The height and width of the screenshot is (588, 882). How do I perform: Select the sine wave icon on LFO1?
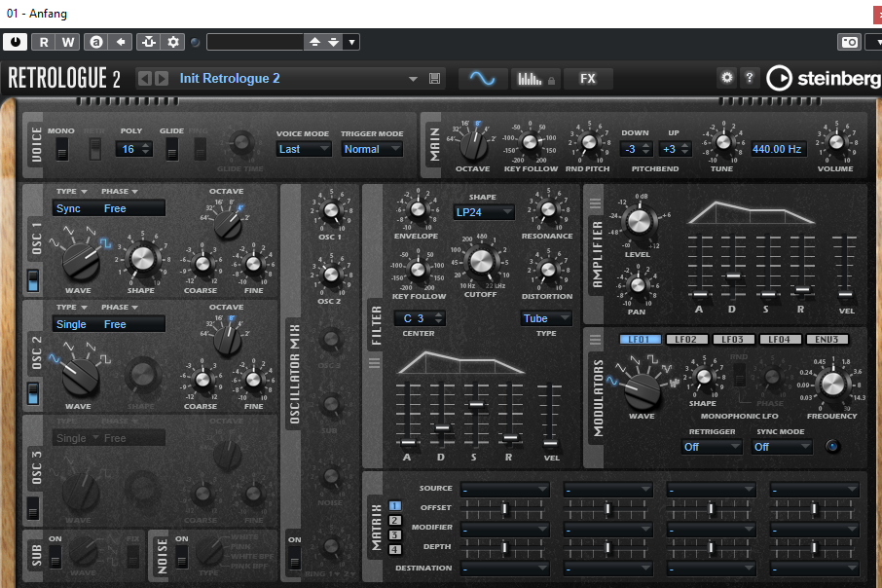click(x=611, y=382)
